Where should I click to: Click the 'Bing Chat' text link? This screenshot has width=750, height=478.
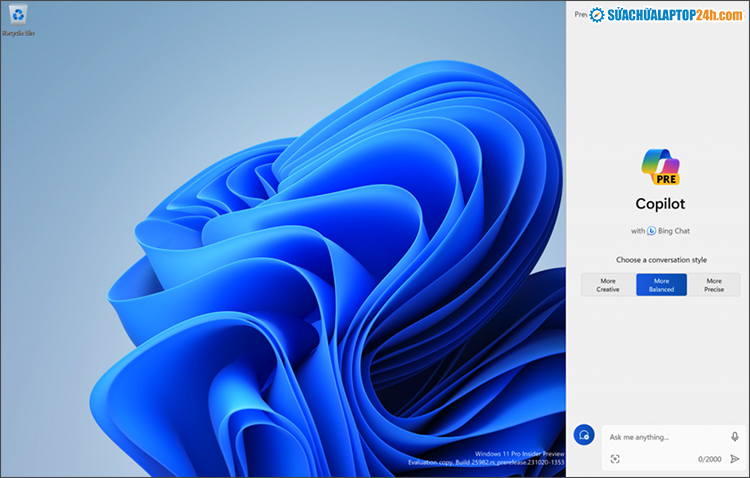674,231
